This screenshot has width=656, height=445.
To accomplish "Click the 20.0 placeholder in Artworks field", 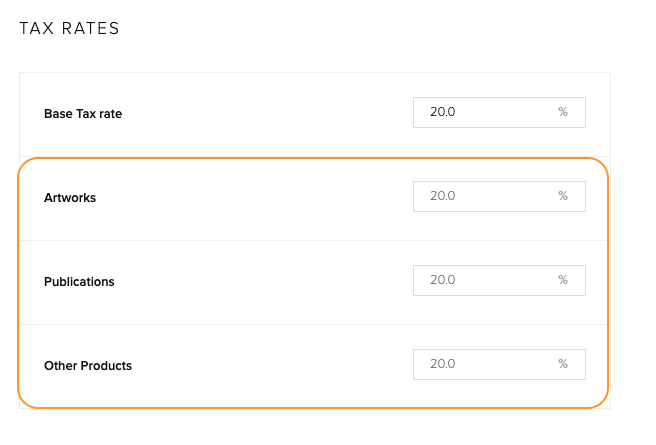I will [x=443, y=197].
